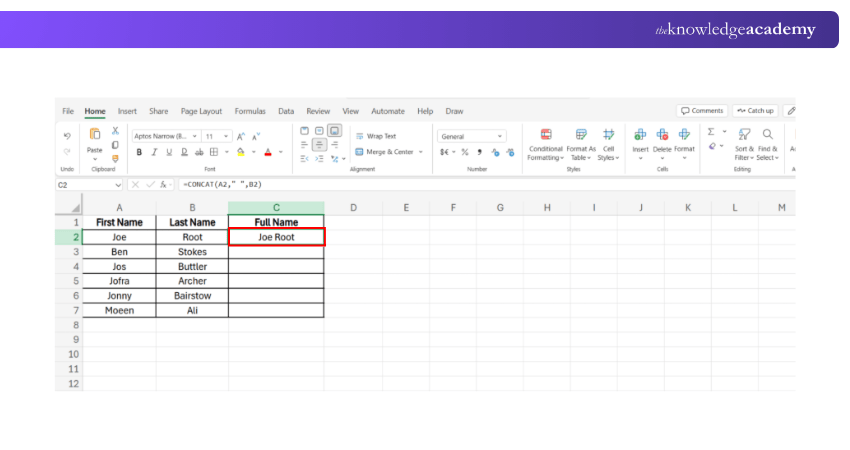
Task: Click the Paste clipboard icon
Action: pos(95,134)
